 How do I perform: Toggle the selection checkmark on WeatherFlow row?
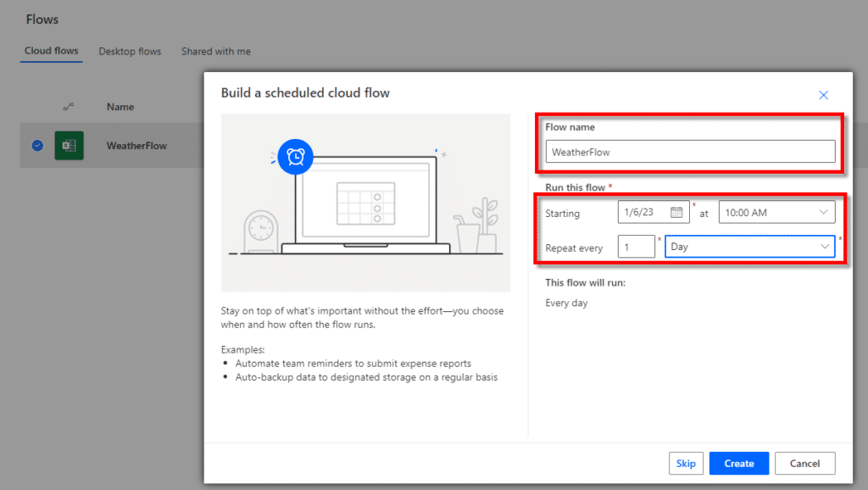[36, 145]
